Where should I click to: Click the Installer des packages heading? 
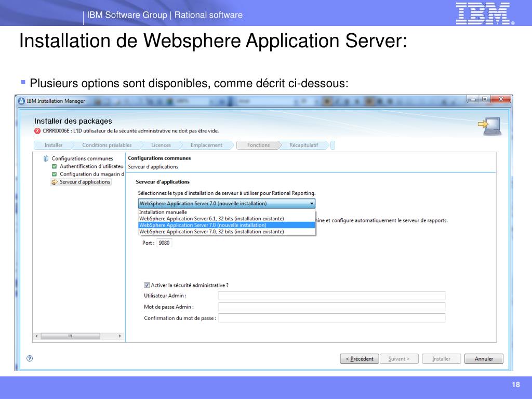(73, 121)
